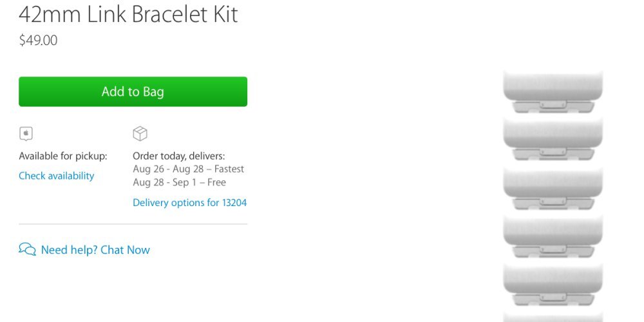
Task: Click the Available for pickup label
Action: pyautogui.click(x=63, y=156)
